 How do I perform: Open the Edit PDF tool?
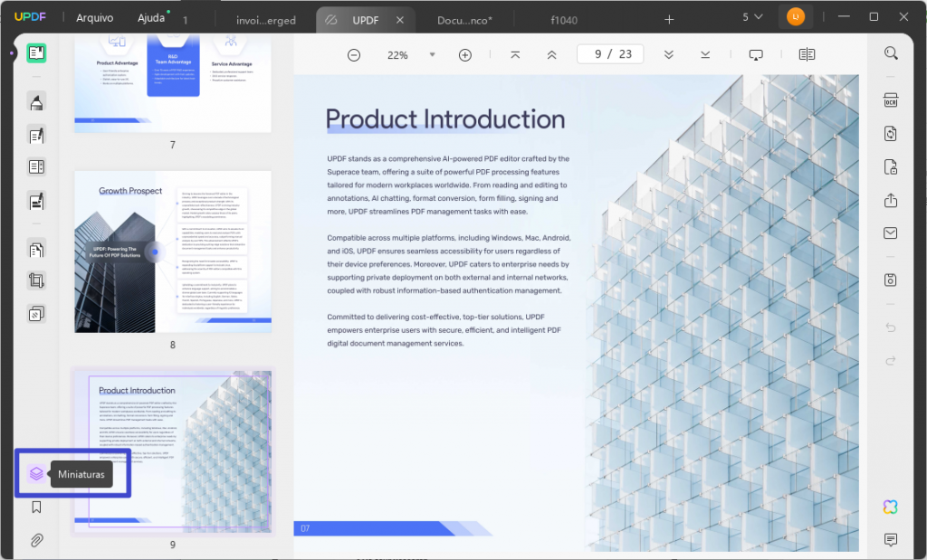[36, 135]
